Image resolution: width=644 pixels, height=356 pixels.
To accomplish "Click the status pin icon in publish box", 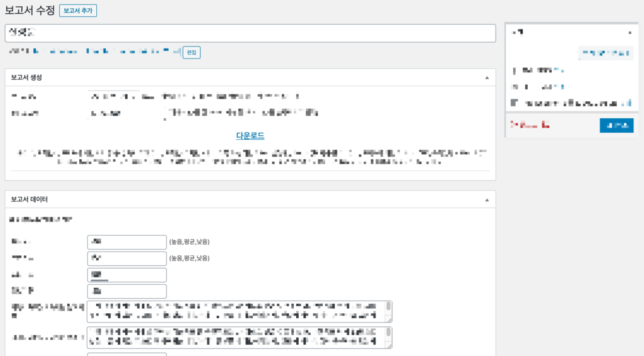I will [x=514, y=70].
